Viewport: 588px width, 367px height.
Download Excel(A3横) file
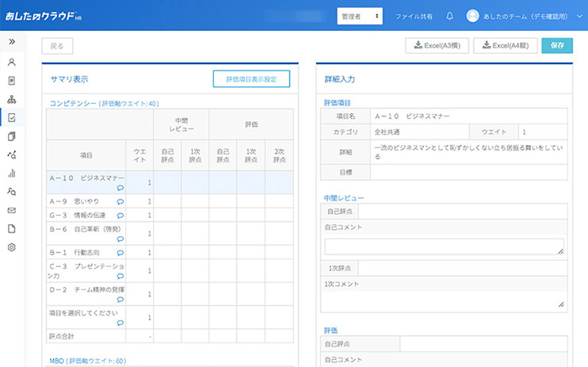point(437,45)
